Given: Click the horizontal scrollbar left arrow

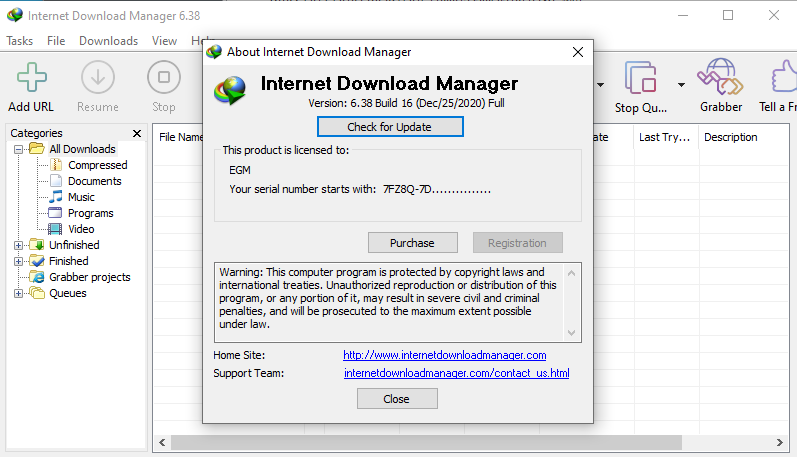Looking at the screenshot, I should 162,443.
